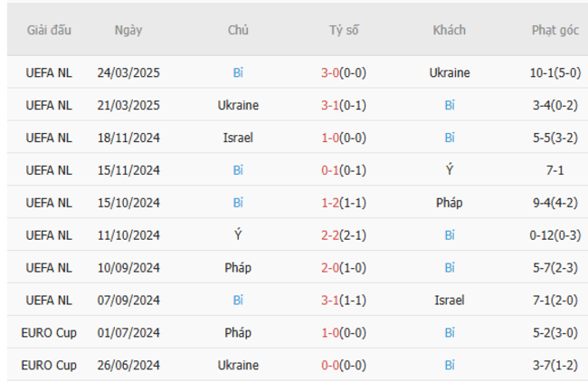The width and height of the screenshot is (588, 392).
Task: Open home team Bỉ on 24/03/2025 match
Action: (238, 72)
